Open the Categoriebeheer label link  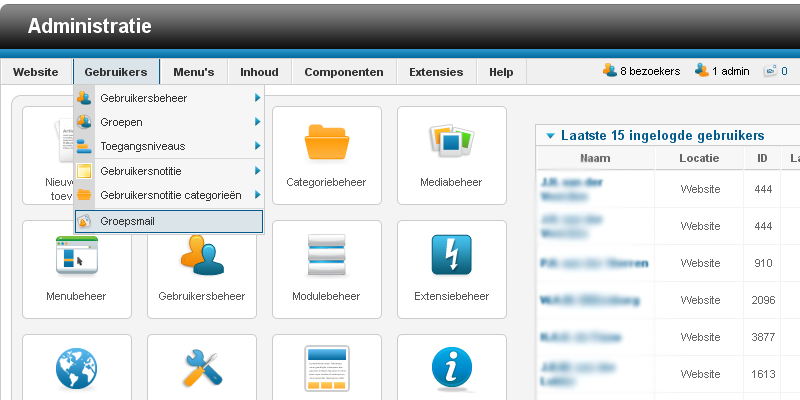[x=326, y=182]
